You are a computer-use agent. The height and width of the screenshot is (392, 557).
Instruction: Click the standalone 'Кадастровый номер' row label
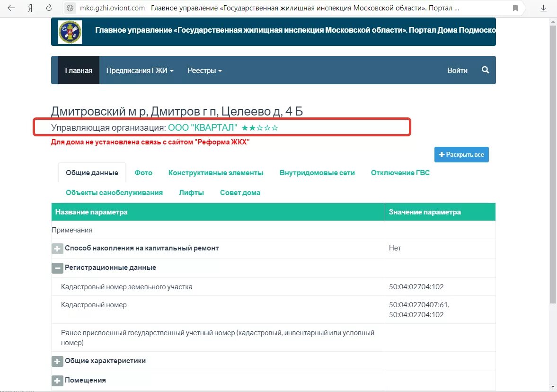click(x=94, y=305)
